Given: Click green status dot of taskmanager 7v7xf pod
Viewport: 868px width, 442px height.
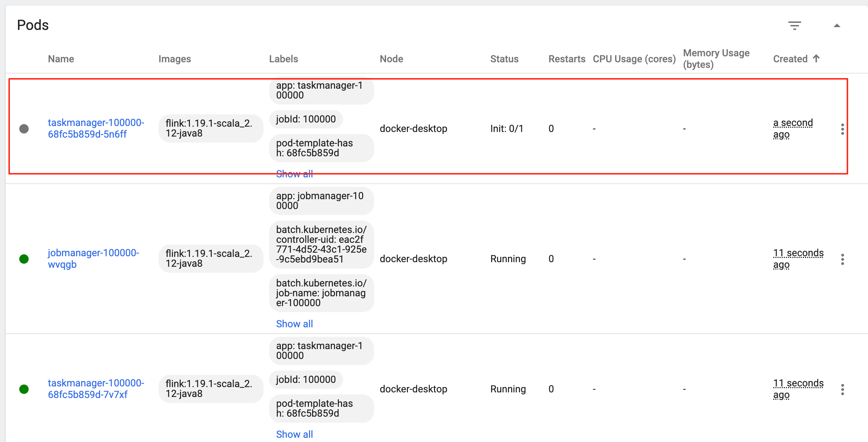Looking at the screenshot, I should [x=24, y=389].
